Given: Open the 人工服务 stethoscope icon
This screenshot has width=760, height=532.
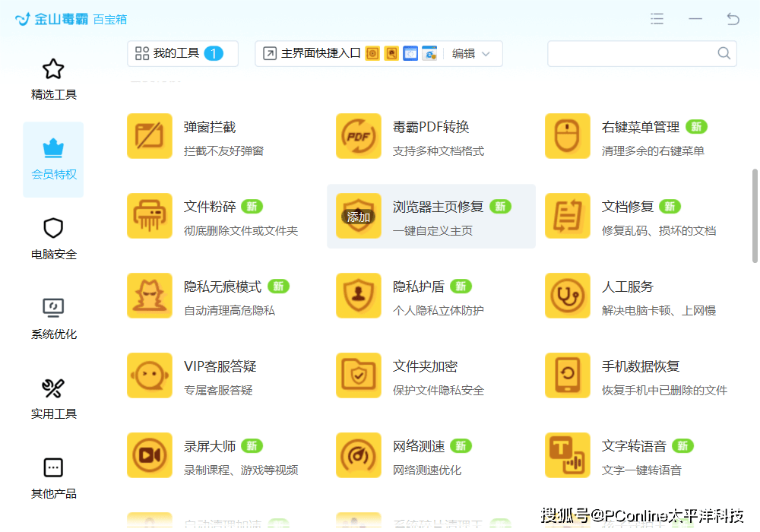Looking at the screenshot, I should pos(567,296).
